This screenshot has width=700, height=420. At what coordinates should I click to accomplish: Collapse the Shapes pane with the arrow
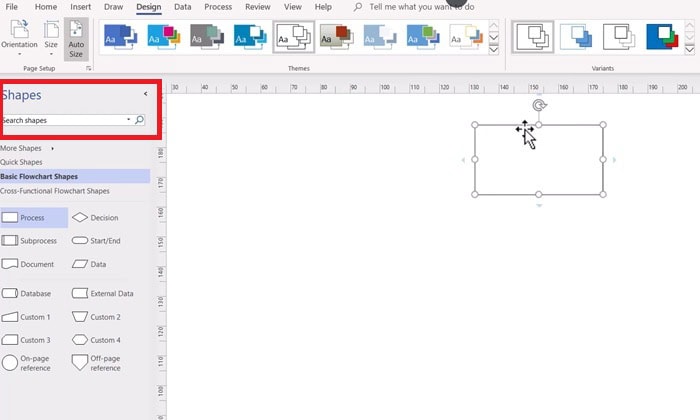click(x=146, y=94)
